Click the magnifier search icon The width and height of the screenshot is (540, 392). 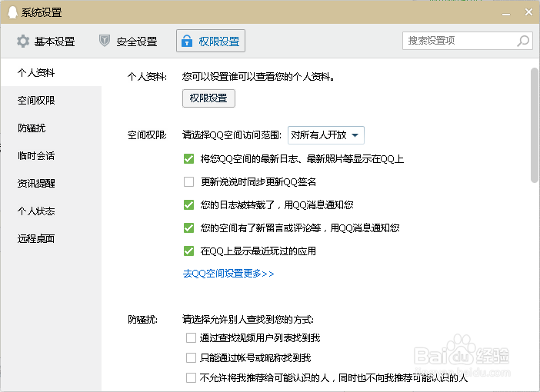click(x=523, y=41)
